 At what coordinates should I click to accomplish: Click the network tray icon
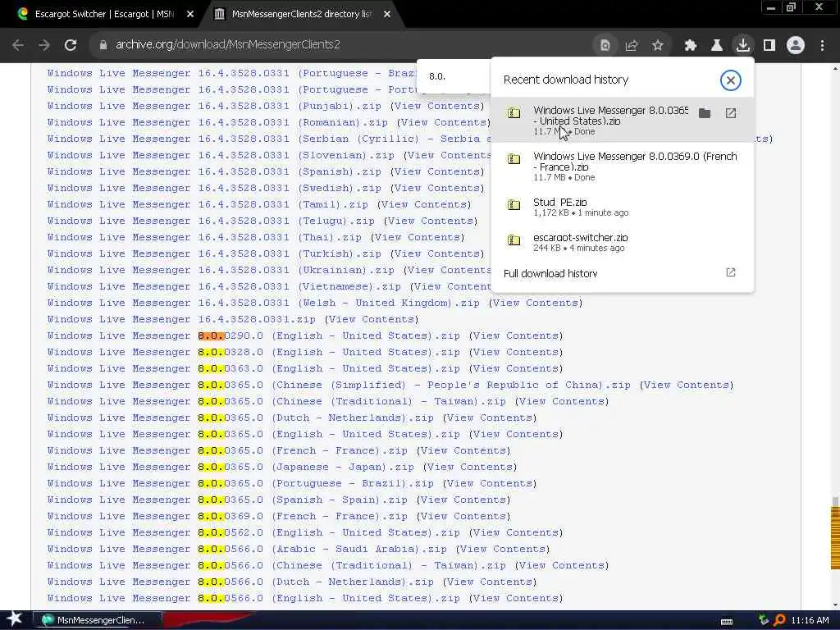coord(764,620)
